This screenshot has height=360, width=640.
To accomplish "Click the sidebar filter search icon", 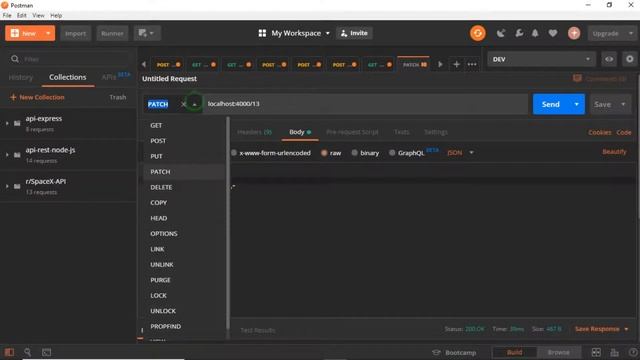I will [15, 59].
